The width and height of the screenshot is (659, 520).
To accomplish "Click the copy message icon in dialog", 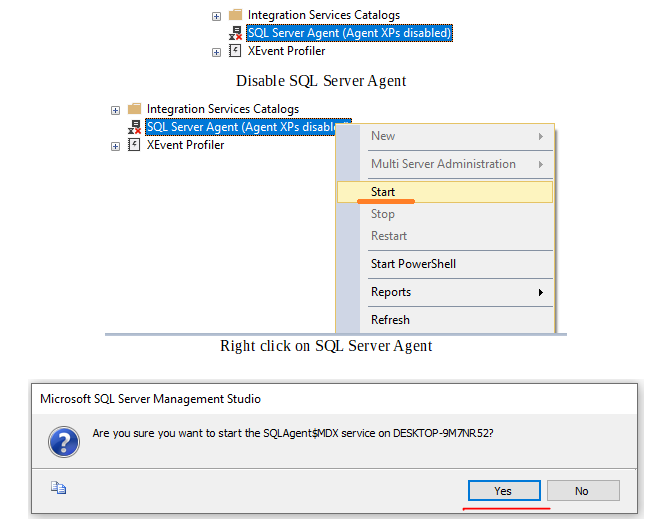I will point(58,488).
